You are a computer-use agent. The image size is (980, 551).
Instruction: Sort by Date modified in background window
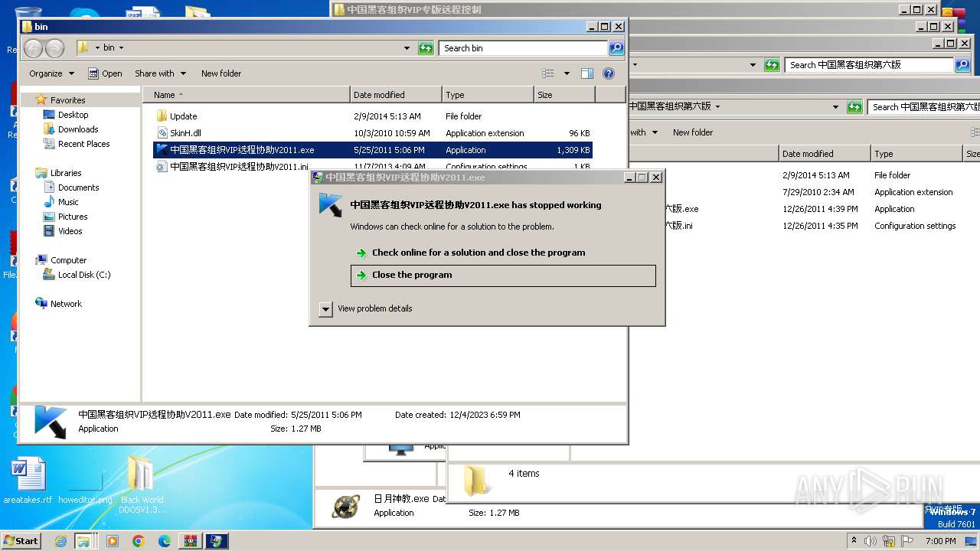pyautogui.click(x=825, y=154)
